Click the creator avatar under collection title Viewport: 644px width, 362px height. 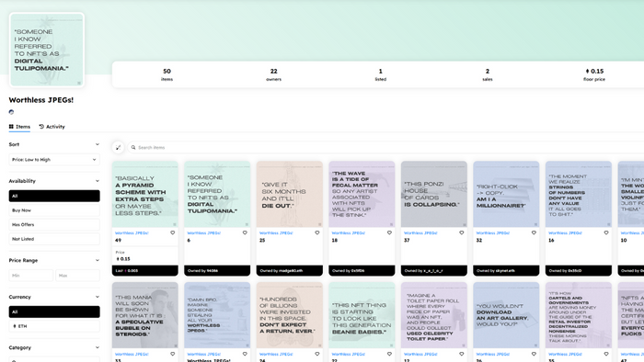pos(11,112)
